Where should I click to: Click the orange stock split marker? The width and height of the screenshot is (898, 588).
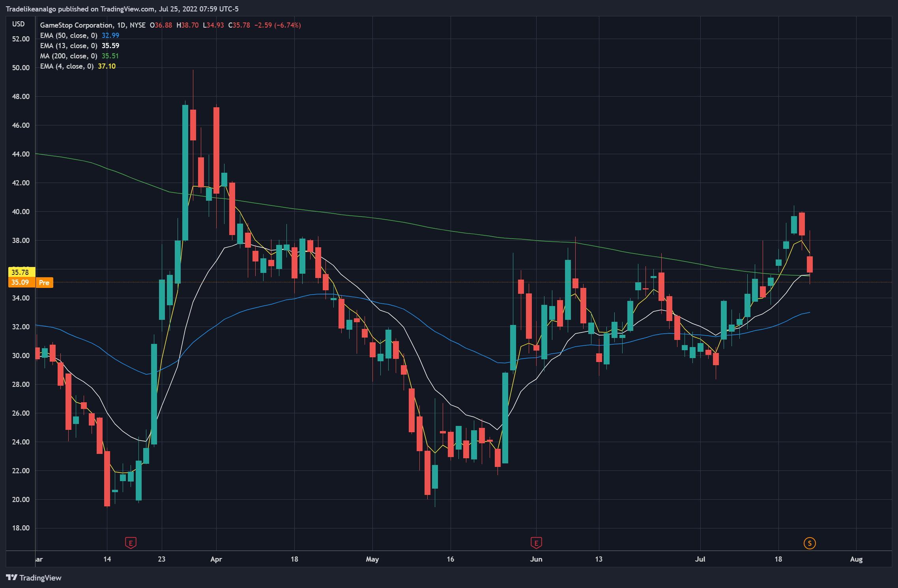coord(810,543)
